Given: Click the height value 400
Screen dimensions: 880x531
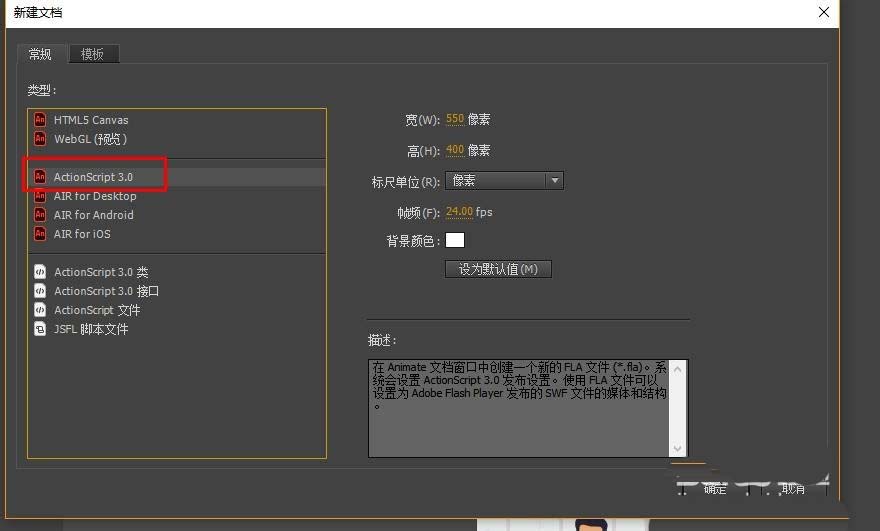Looking at the screenshot, I should pos(455,150).
